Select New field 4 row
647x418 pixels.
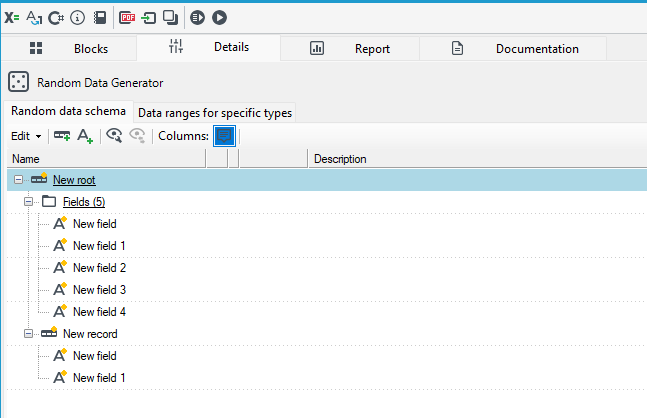click(x=99, y=312)
